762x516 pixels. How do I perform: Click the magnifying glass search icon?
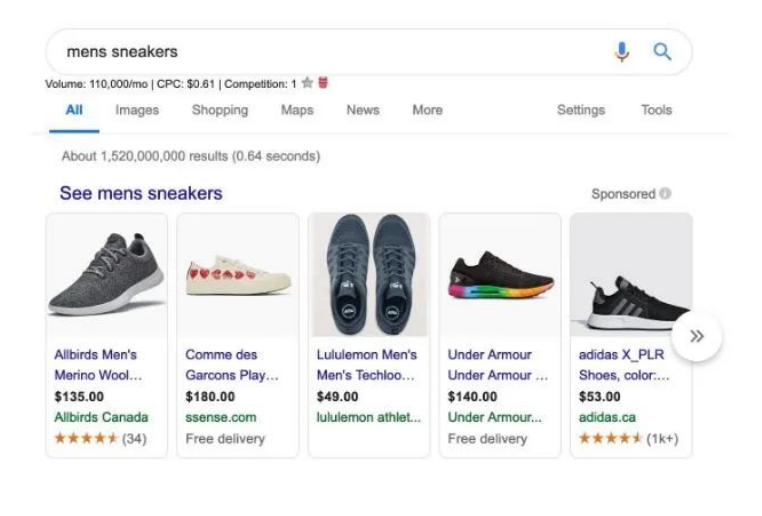662,52
